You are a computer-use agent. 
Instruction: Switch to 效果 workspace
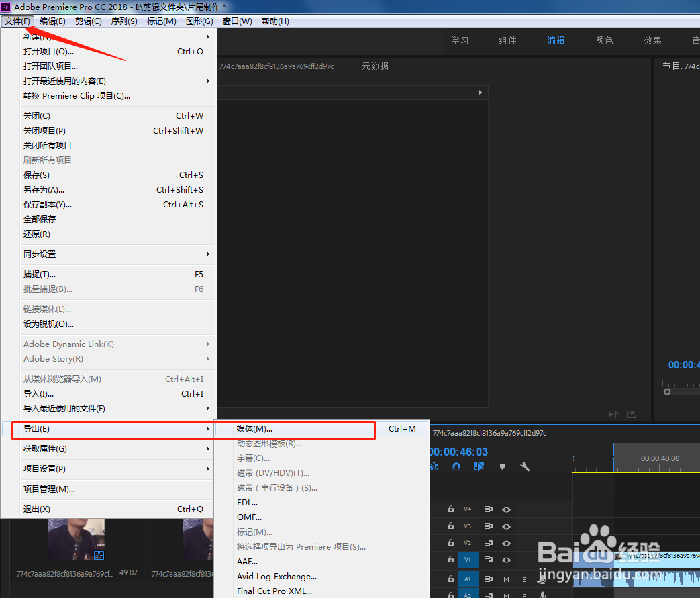coord(652,41)
